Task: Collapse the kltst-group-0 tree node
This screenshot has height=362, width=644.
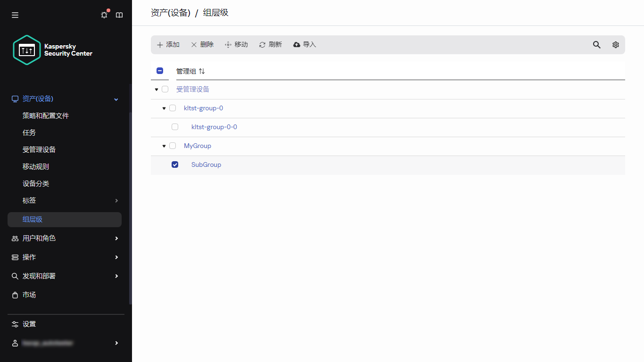Action: coord(164,108)
